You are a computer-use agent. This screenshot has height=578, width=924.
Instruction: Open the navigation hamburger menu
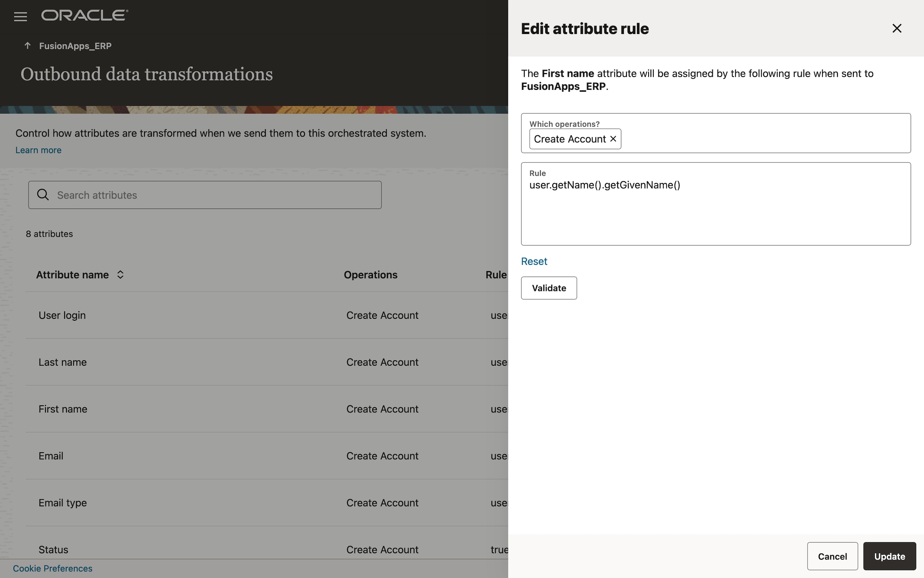tap(20, 16)
